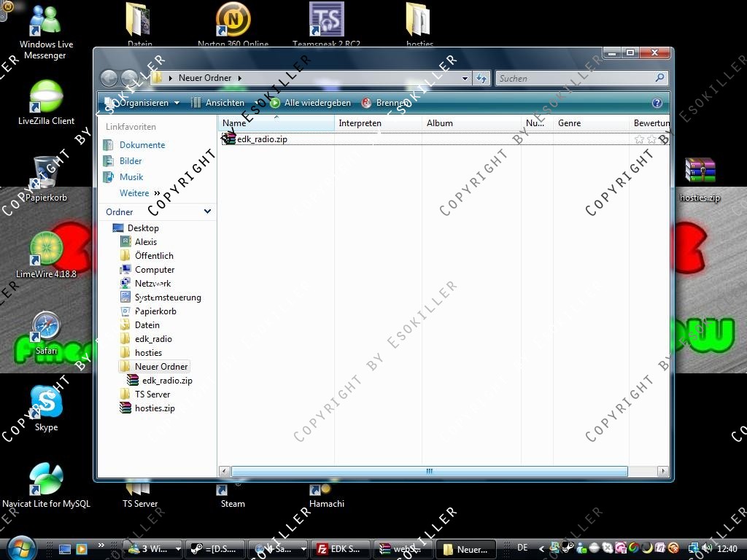747x560 pixels.
Task: Click the refresh button beside address bar
Action: pyautogui.click(x=481, y=78)
